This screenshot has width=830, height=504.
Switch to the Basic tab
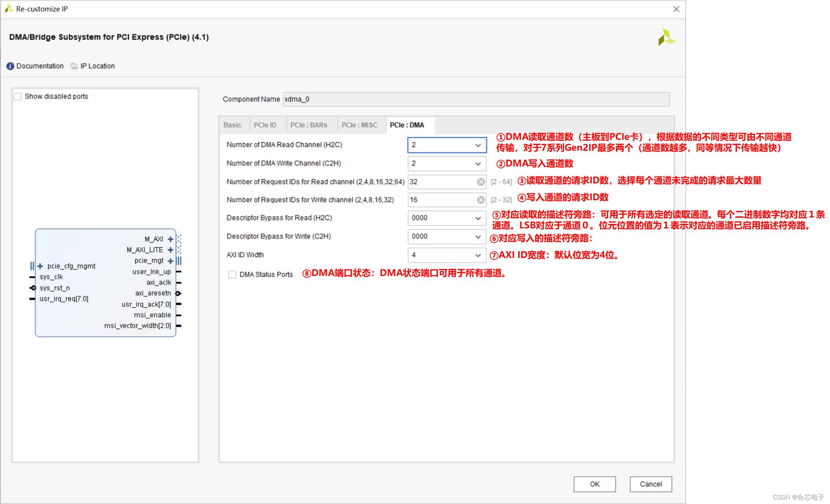(x=232, y=125)
